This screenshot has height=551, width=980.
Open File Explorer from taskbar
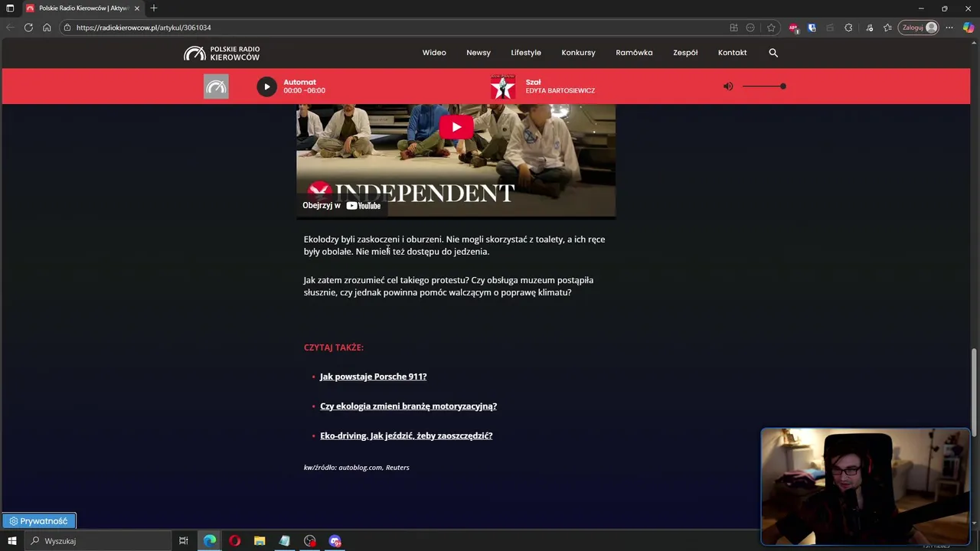[260, 541]
